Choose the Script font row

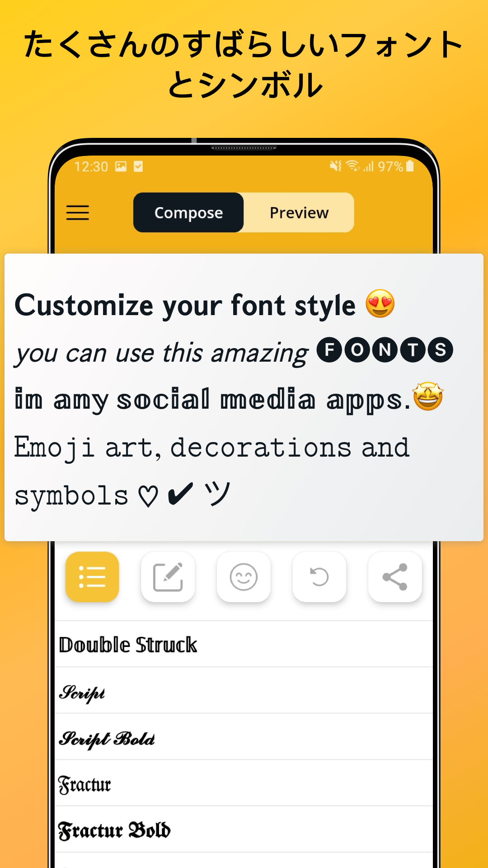point(244,691)
